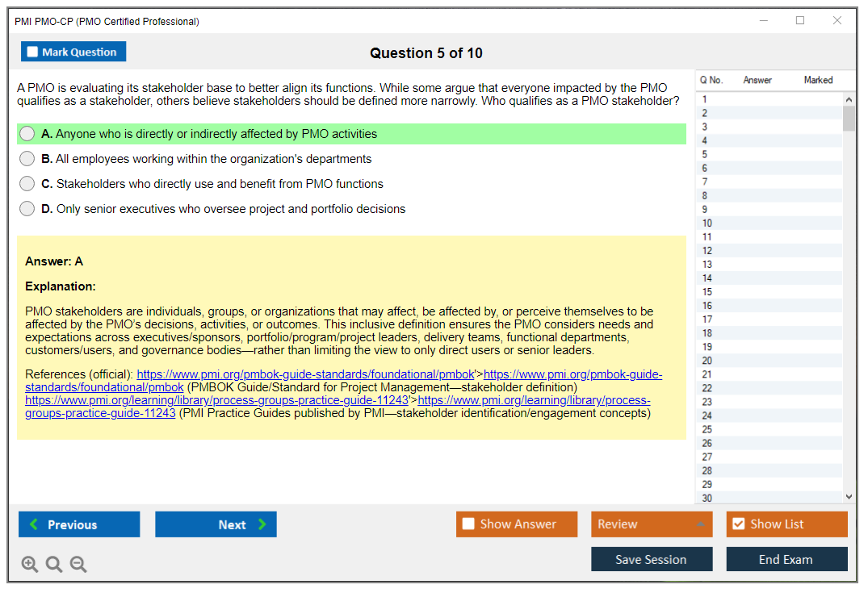This screenshot has width=868, height=593.
Task: Click the zoom out magnifier icon
Action: pyautogui.click(x=78, y=564)
